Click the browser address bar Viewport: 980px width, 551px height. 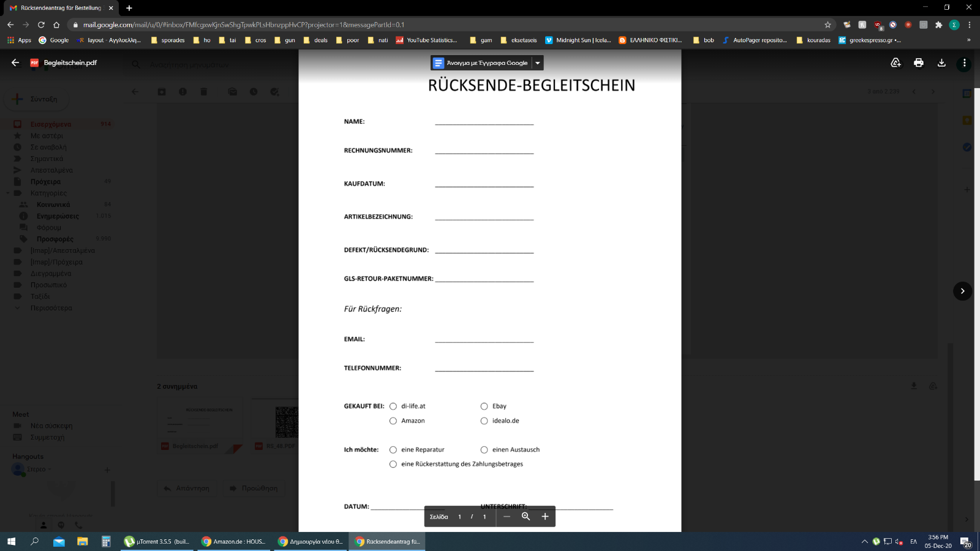tap(447, 24)
